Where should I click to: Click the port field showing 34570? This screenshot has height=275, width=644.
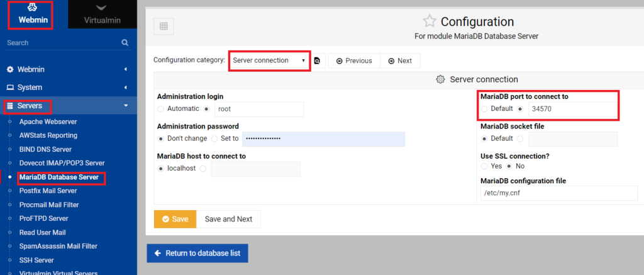click(573, 109)
